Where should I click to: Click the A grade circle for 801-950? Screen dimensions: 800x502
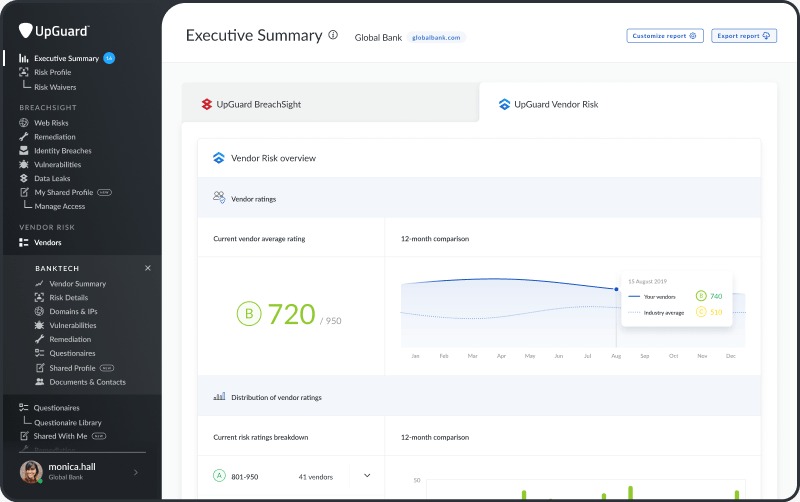[x=219, y=475]
